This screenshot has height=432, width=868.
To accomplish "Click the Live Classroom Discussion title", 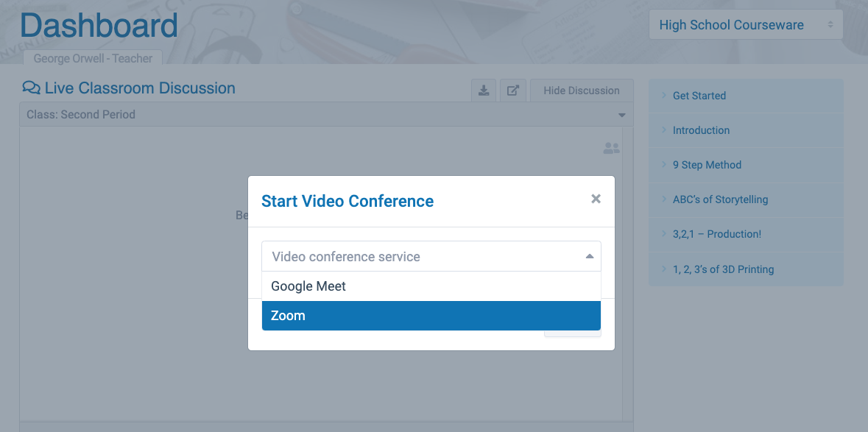I will [140, 88].
